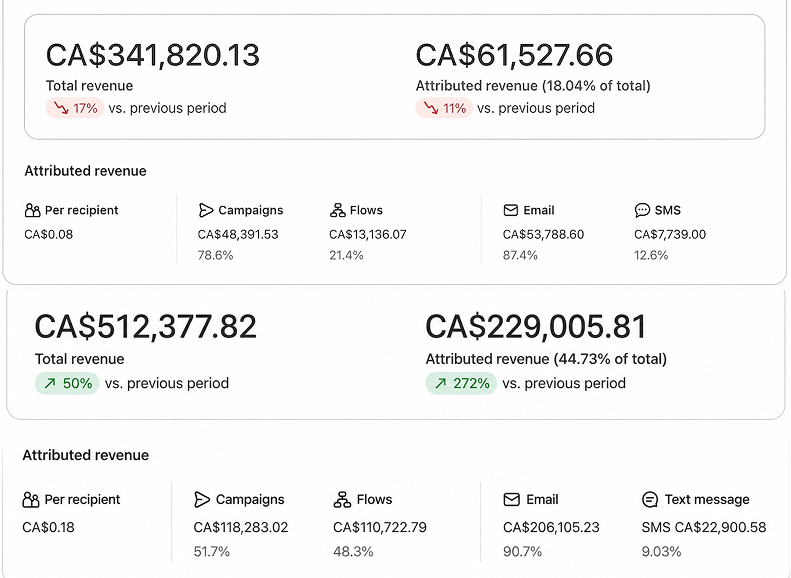Click the lower Campaigns paper-plane icon

202,500
